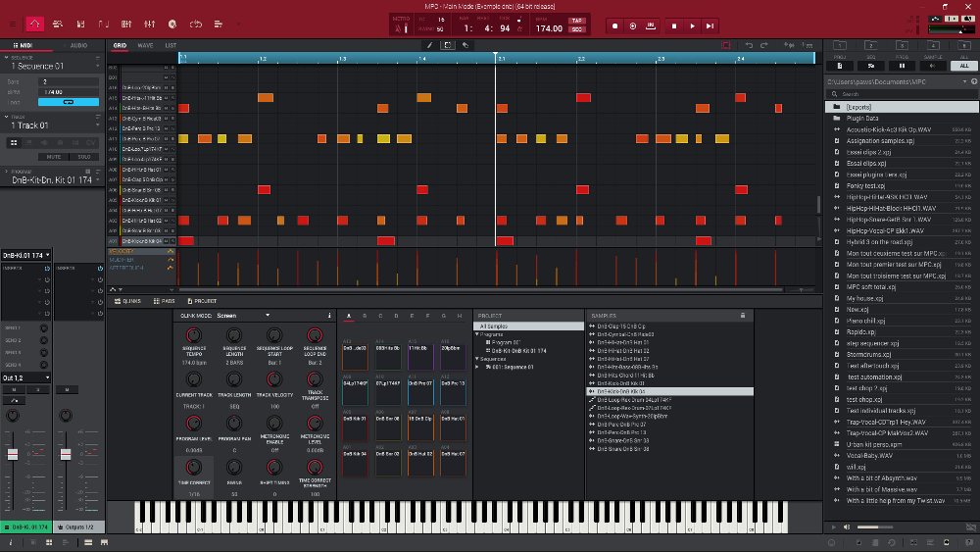
Task: Click the Play Start button
Action: coord(710,26)
